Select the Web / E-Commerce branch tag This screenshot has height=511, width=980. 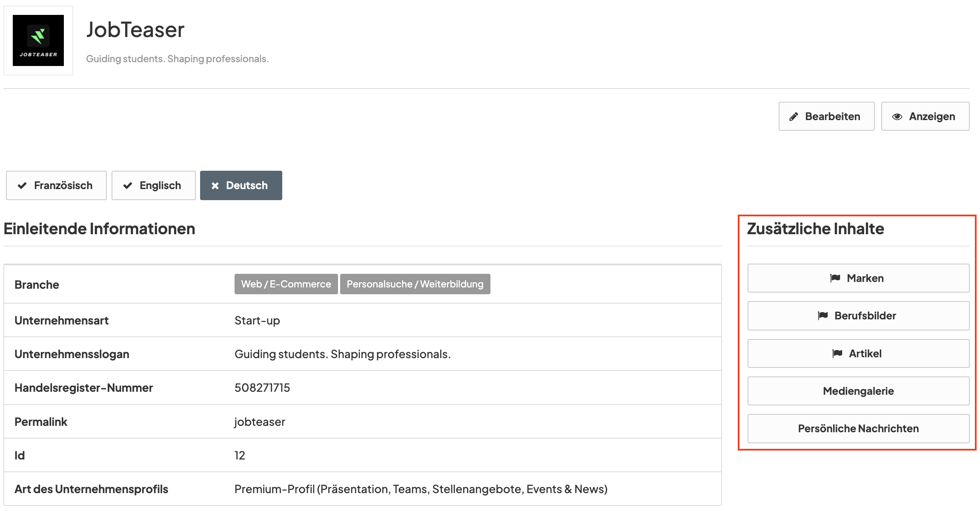286,284
